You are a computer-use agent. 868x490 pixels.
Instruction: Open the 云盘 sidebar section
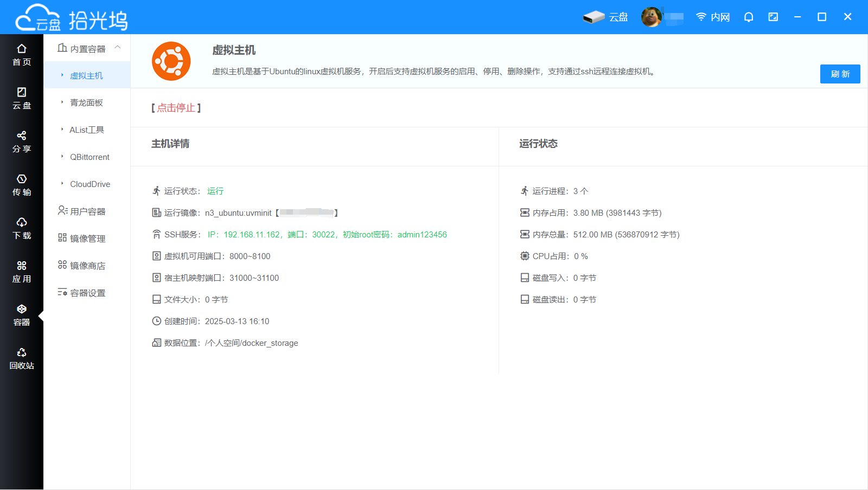point(22,99)
